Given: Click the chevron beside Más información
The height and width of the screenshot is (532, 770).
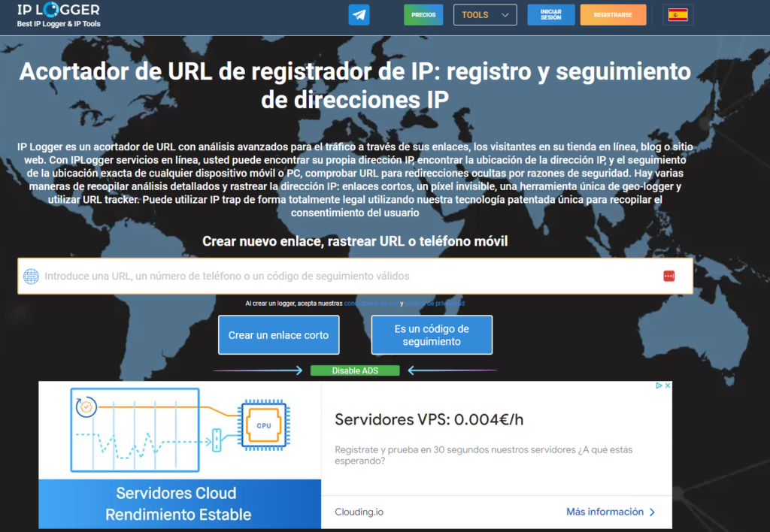Looking at the screenshot, I should coord(652,512).
